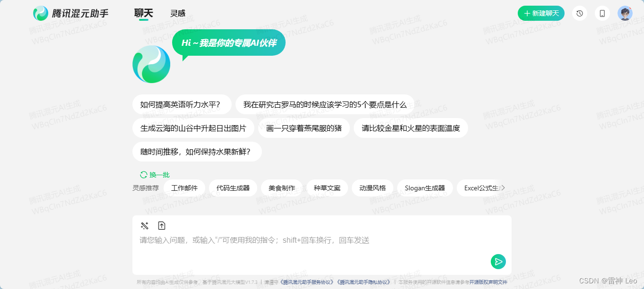Click the 灵感推荐 label
644x289 pixels.
(146, 188)
